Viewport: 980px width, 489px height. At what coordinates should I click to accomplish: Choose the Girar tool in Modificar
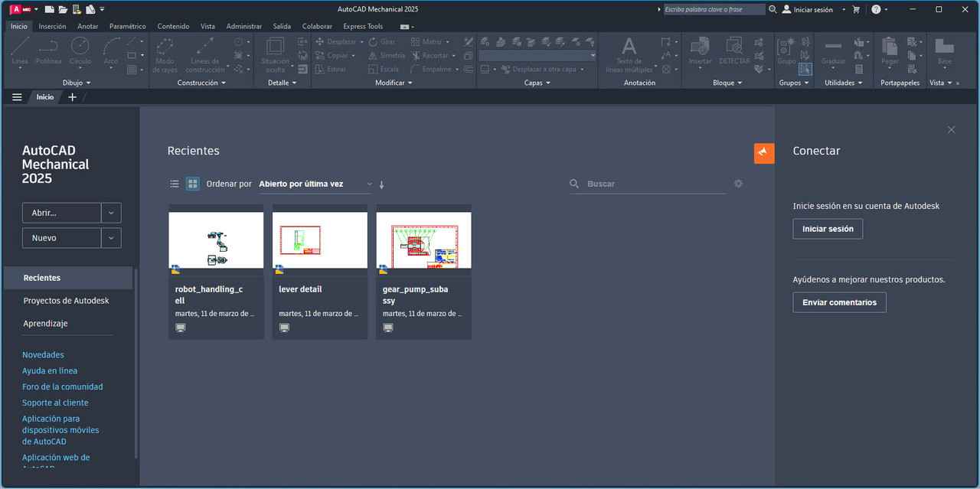coord(382,42)
